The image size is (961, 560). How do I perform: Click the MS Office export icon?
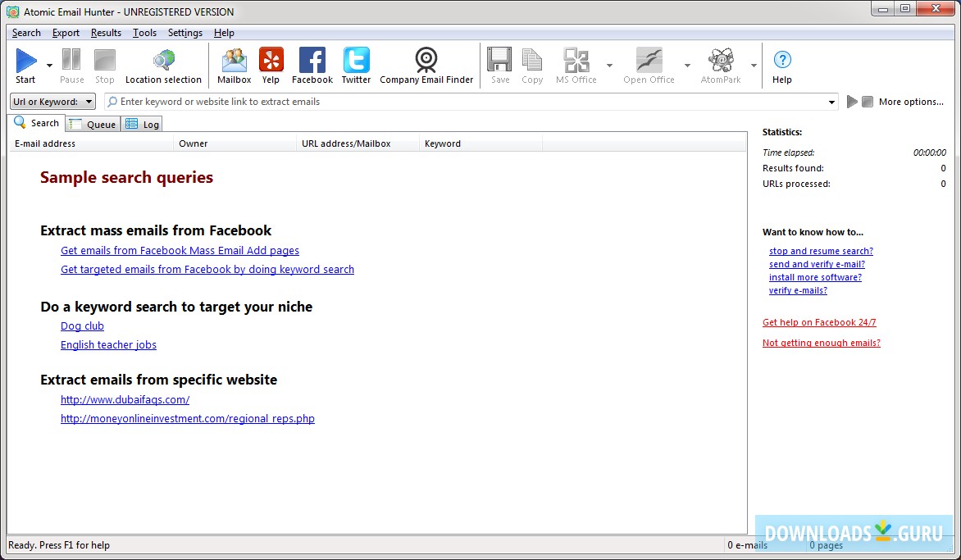coord(576,60)
